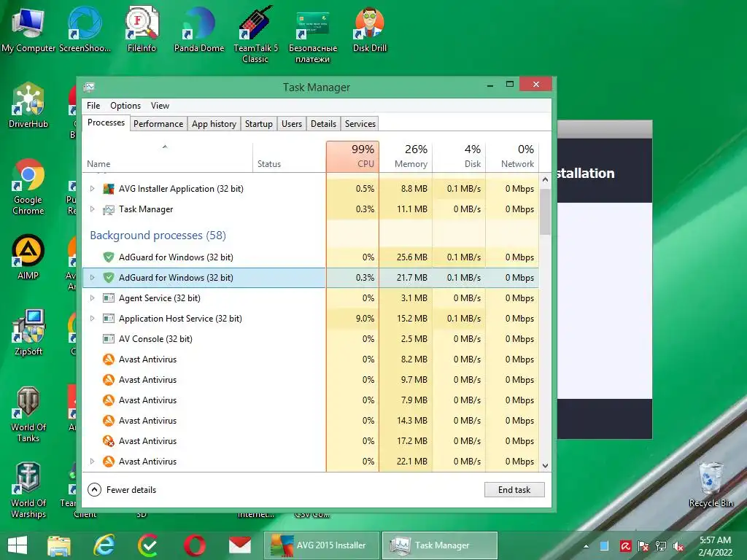Show hidden system tray icons
The image size is (747, 560).
coord(586,546)
